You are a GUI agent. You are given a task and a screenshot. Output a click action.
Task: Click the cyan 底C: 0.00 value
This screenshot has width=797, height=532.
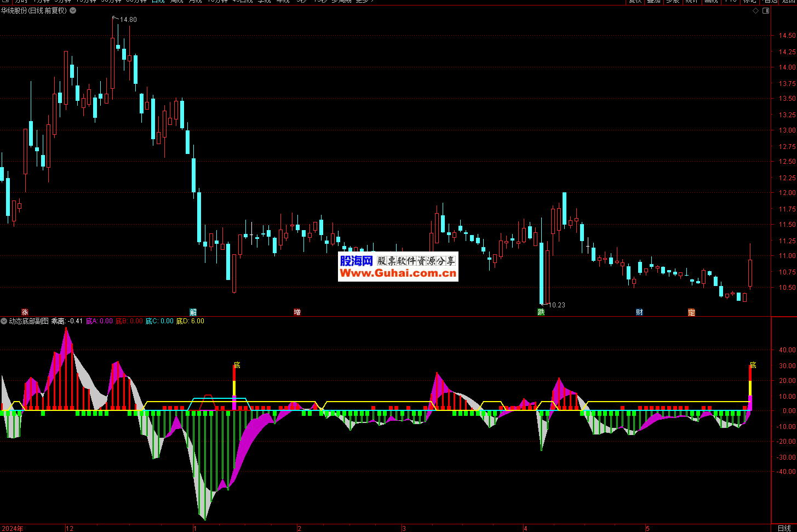[x=159, y=321]
